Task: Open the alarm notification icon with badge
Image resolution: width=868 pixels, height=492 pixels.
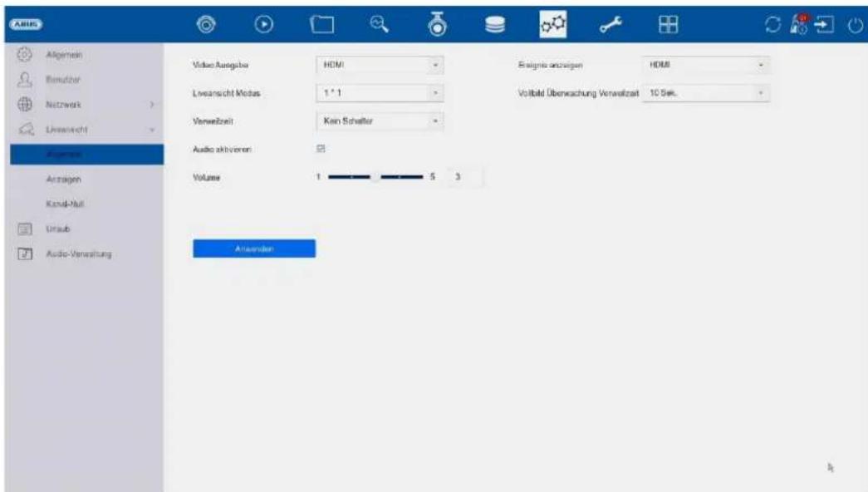Action: point(799,24)
